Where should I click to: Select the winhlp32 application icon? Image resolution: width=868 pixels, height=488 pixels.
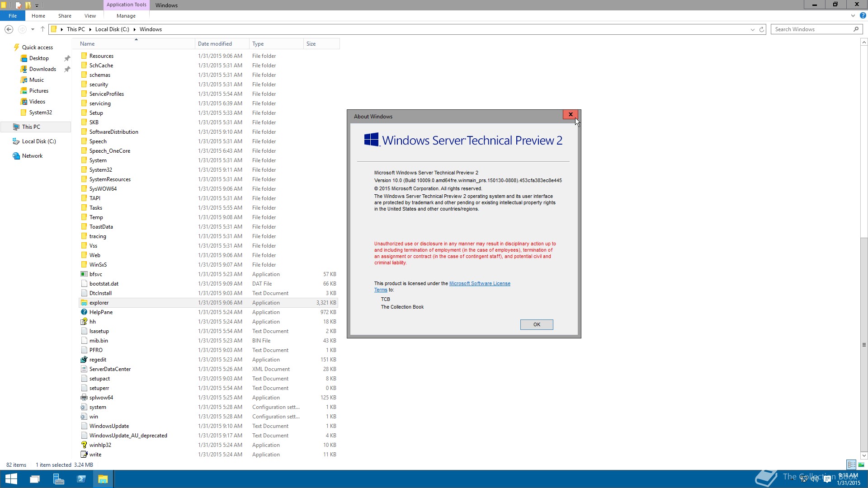pyautogui.click(x=84, y=445)
